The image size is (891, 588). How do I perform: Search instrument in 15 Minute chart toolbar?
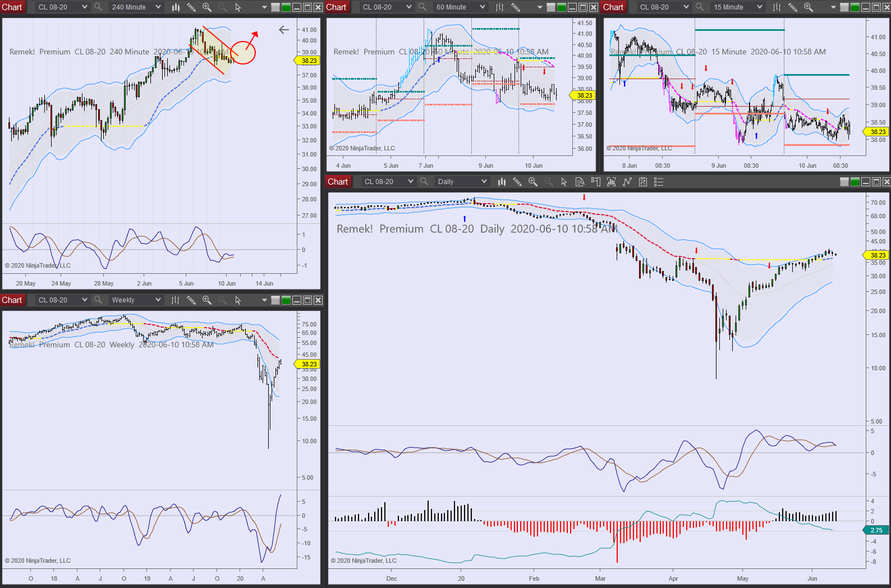[700, 7]
